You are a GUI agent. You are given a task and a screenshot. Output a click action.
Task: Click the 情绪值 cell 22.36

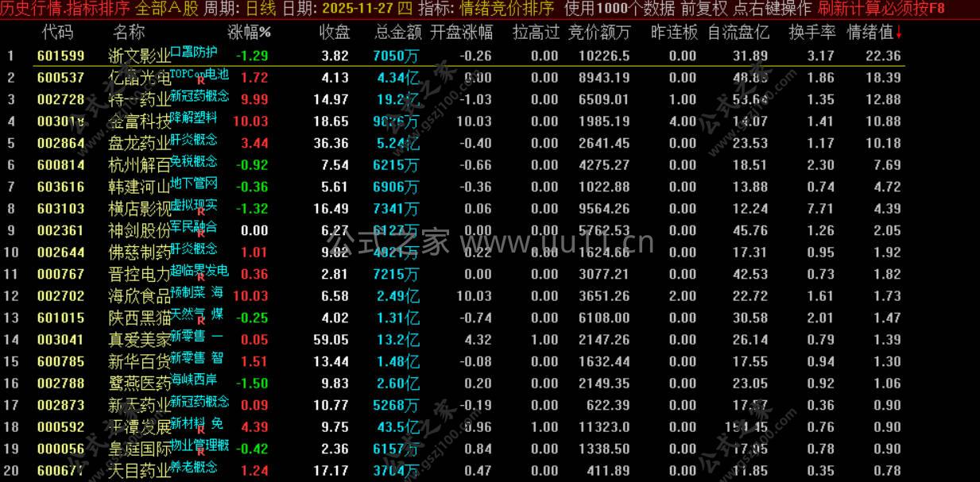(883, 56)
